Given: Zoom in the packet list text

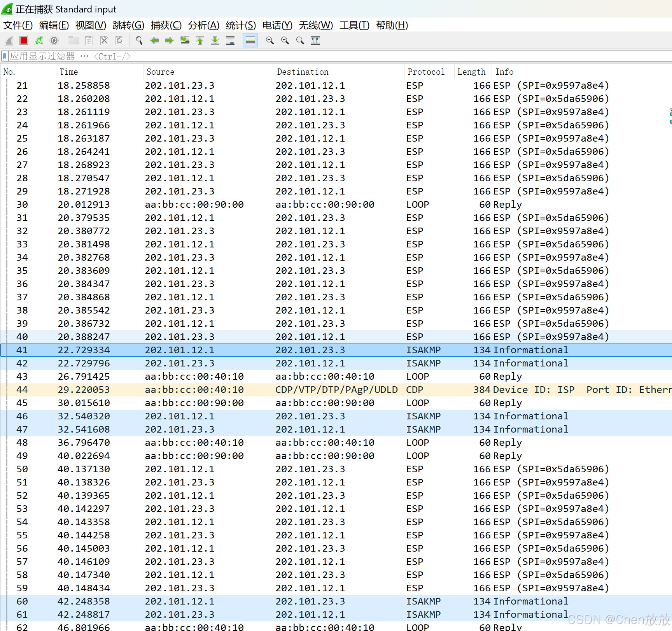Looking at the screenshot, I should (x=269, y=40).
